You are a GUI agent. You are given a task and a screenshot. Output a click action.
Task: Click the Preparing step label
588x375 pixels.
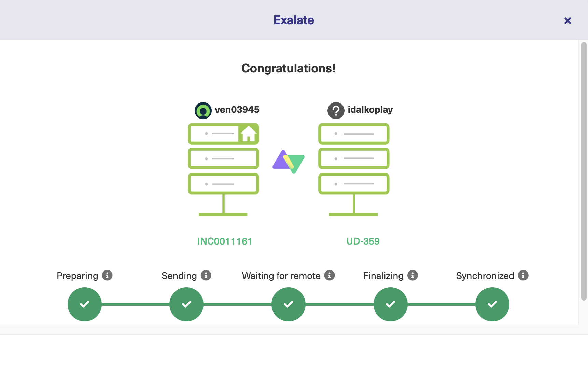(x=78, y=276)
